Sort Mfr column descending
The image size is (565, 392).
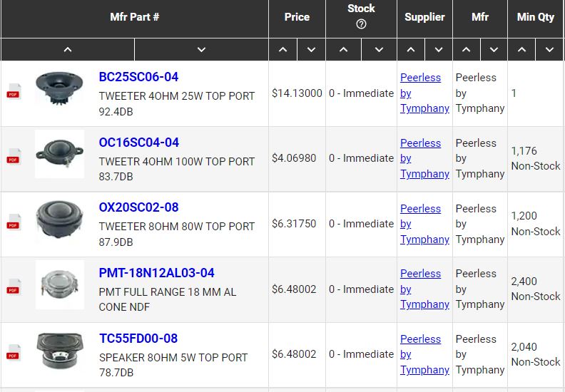tap(494, 50)
